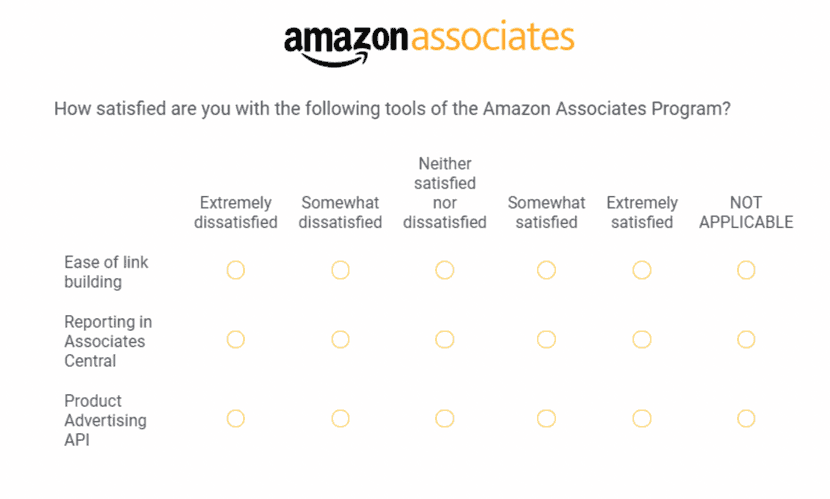Image resolution: width=830 pixels, height=499 pixels.
Task: Select Somewhat dissatisfied for Ease of link building
Action: 340,270
